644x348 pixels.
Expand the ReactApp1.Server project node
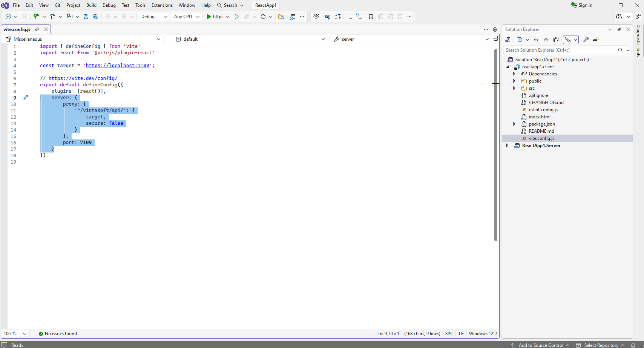tap(508, 146)
